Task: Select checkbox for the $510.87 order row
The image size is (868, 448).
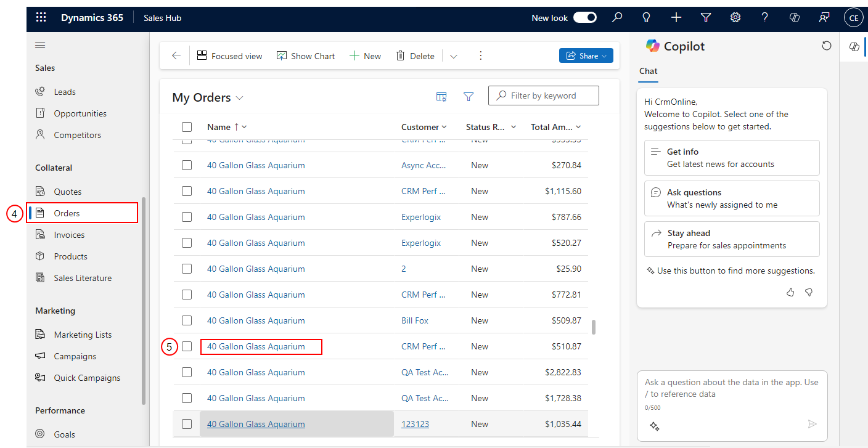Action: pyautogui.click(x=187, y=346)
